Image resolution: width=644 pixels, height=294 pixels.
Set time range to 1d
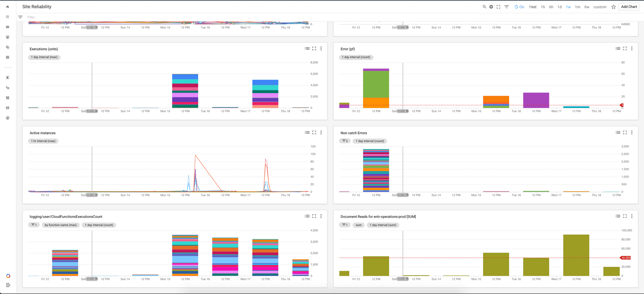[560, 7]
